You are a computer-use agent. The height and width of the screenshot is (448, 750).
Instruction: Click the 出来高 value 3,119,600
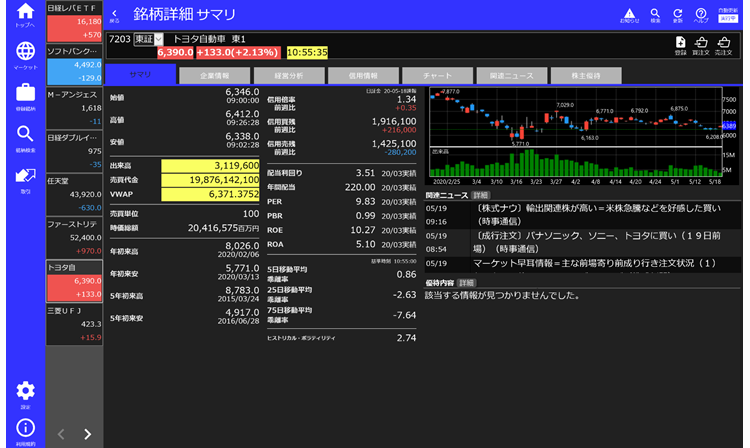point(210,165)
